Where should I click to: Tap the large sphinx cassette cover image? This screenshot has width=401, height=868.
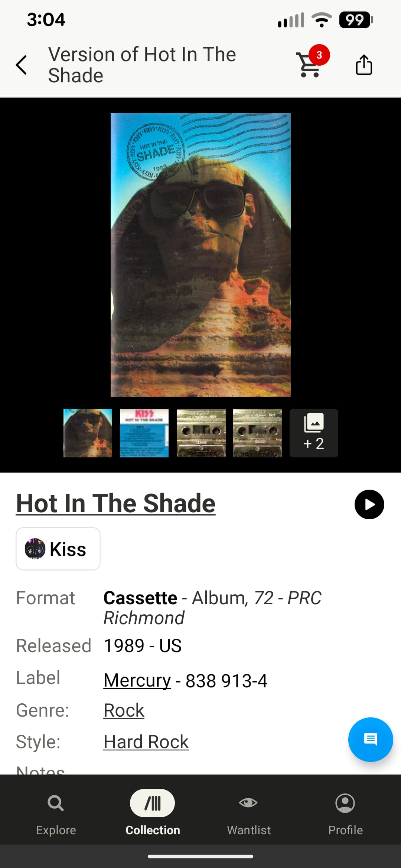click(200, 255)
